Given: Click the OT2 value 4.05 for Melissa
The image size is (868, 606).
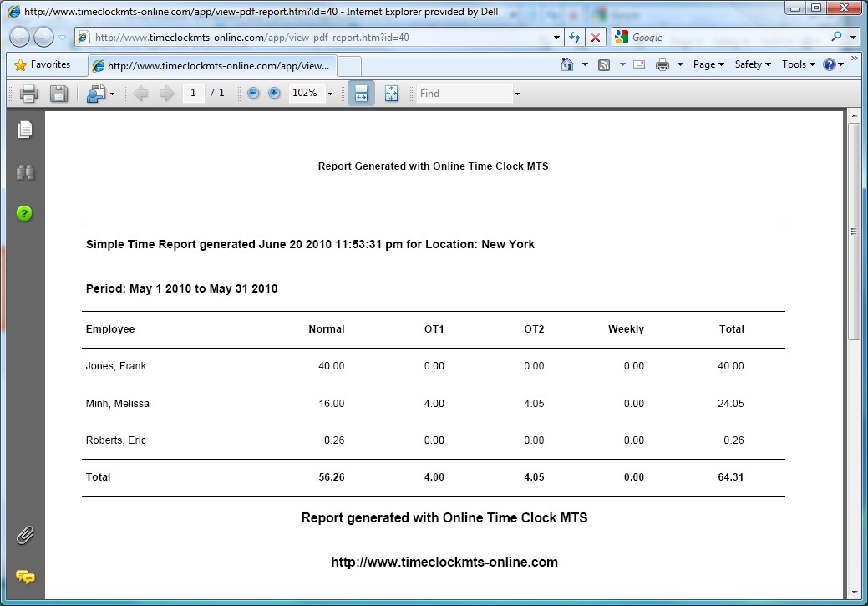Looking at the screenshot, I should point(534,404).
